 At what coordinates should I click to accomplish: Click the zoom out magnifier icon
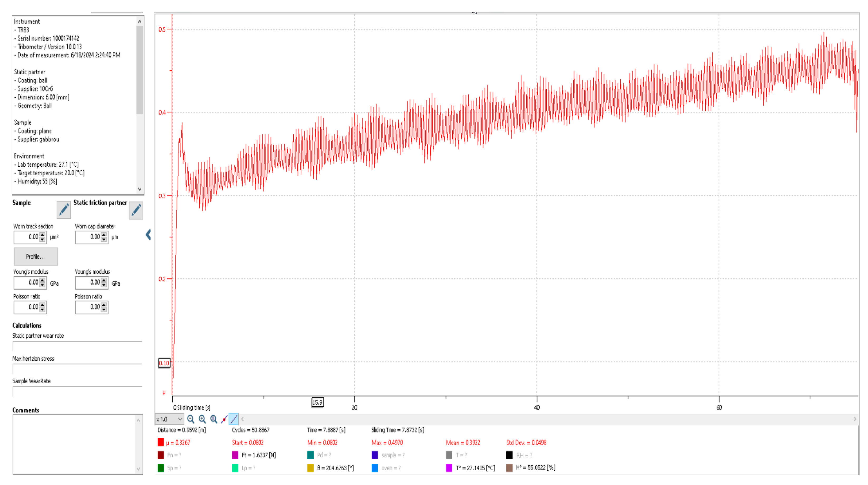point(191,419)
